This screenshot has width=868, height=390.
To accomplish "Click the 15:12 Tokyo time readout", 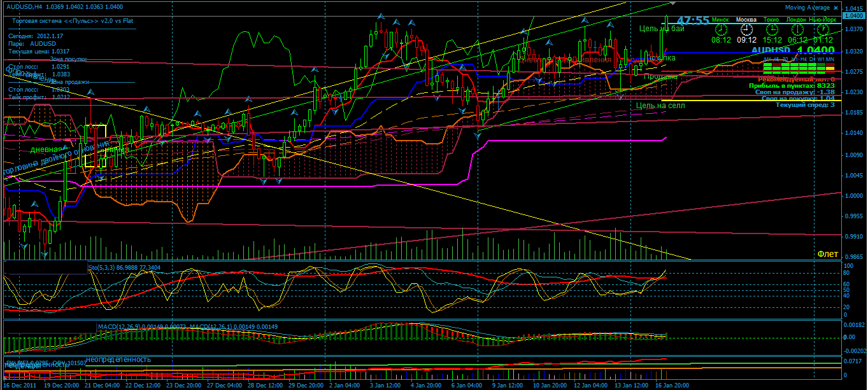I will point(771,40).
